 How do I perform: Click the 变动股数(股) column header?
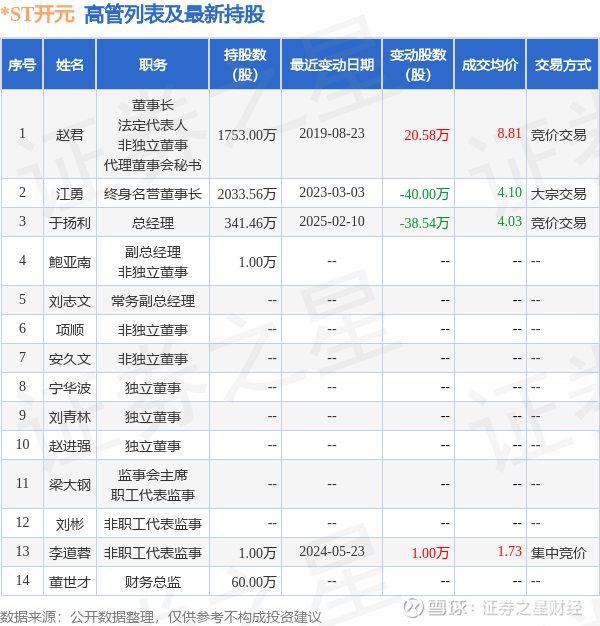tap(418, 64)
